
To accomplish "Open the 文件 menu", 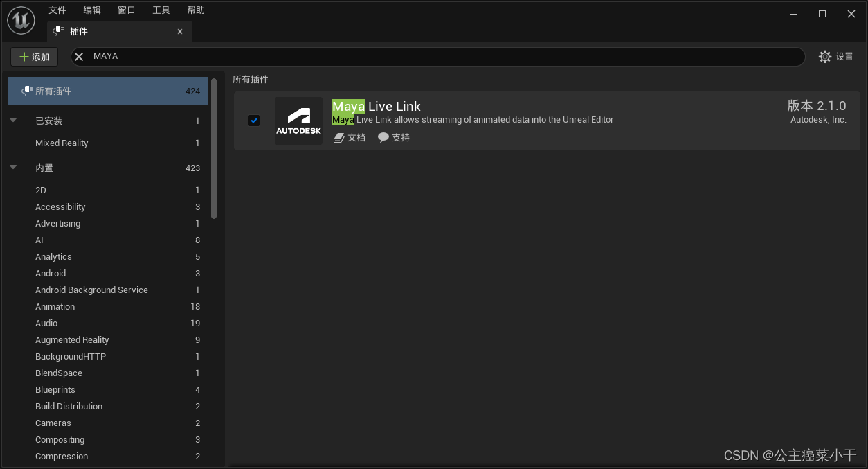I will pyautogui.click(x=57, y=10).
